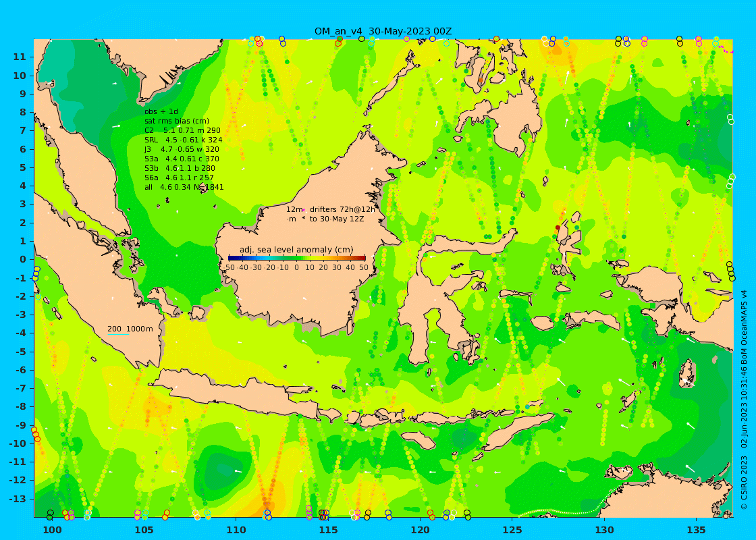Click the '200 1000m' depth contour legend
The height and width of the screenshot is (540, 756).
click(x=130, y=329)
